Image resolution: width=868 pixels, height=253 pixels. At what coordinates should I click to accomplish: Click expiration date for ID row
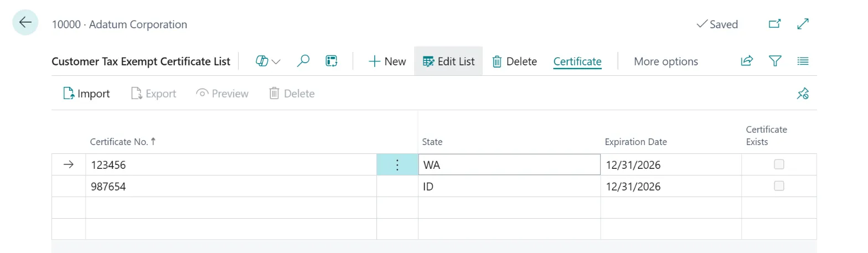pyautogui.click(x=671, y=187)
